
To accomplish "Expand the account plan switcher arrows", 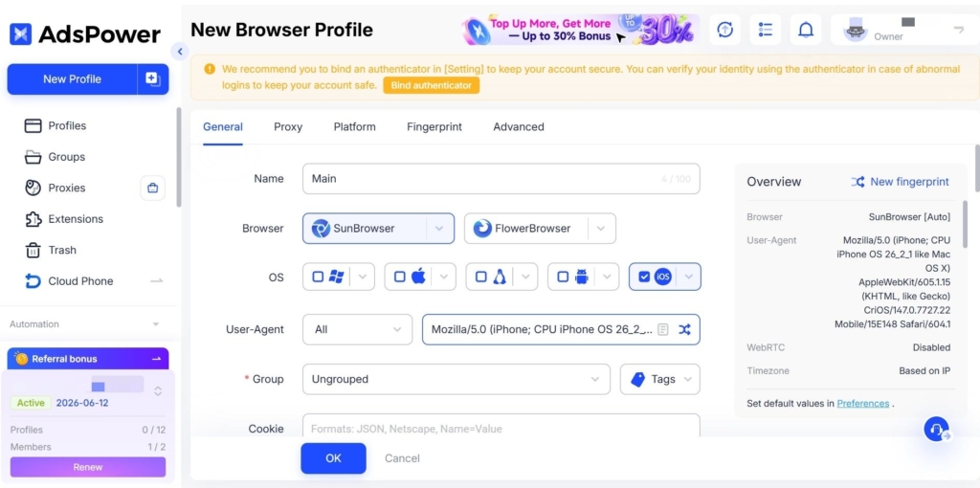I will click(x=158, y=390).
